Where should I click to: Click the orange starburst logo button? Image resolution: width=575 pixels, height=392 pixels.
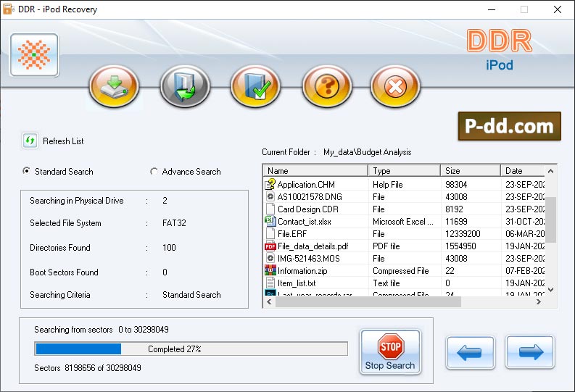tap(34, 55)
